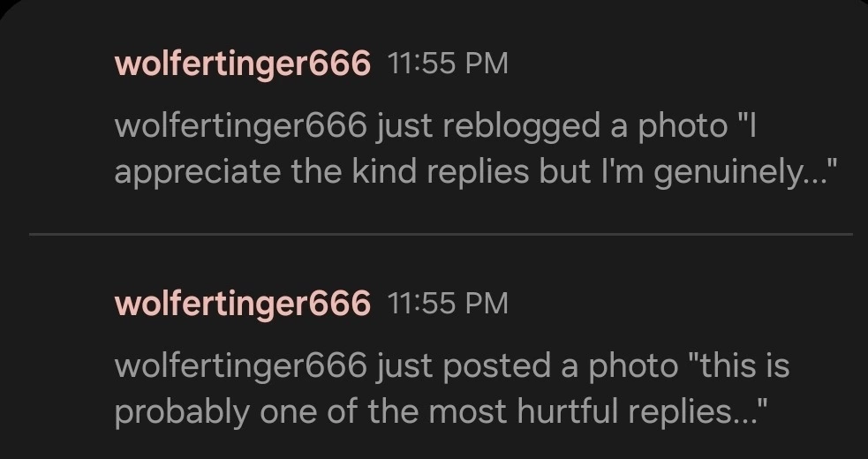Click the 11:55 PM timestamp on the posted-photo notification
Viewport: 868px width, 459px height.
point(448,303)
